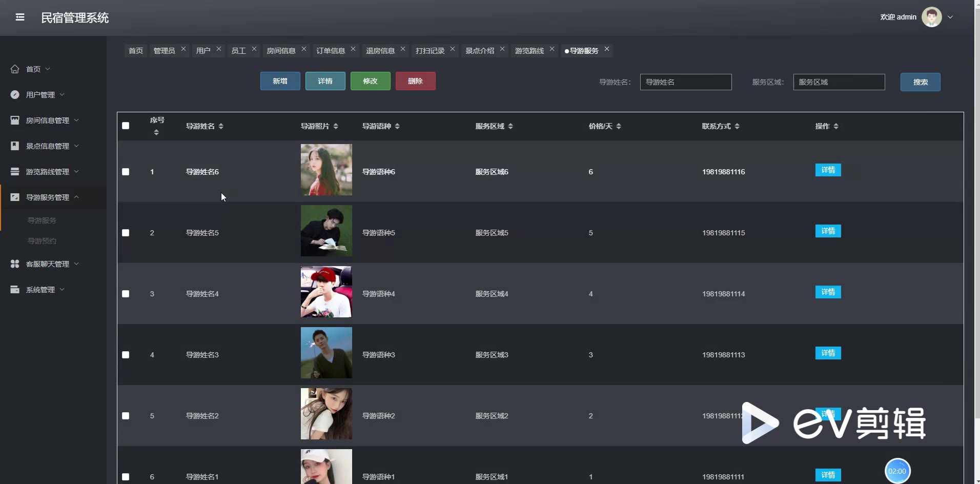Click the green 修改 button
980x484 pixels.
(x=371, y=81)
